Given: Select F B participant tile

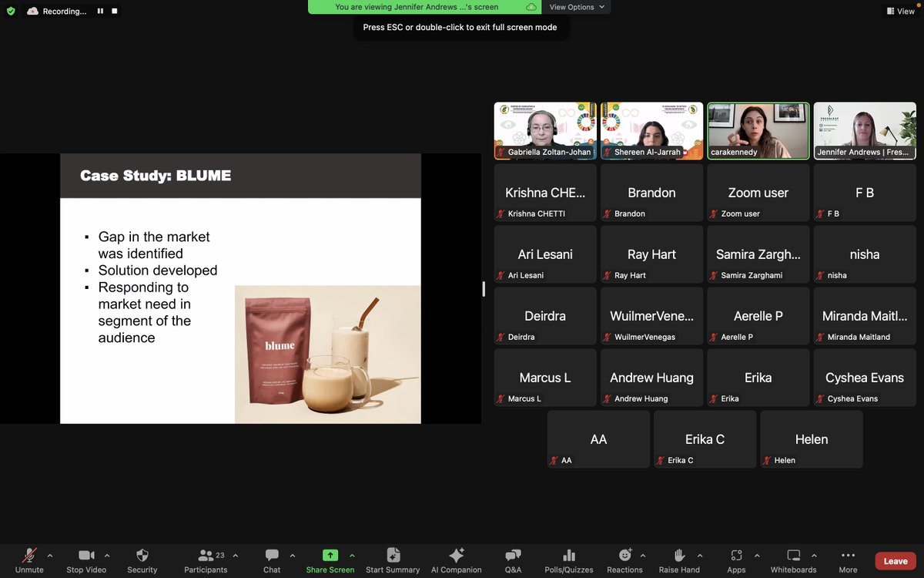Looking at the screenshot, I should (x=865, y=193).
